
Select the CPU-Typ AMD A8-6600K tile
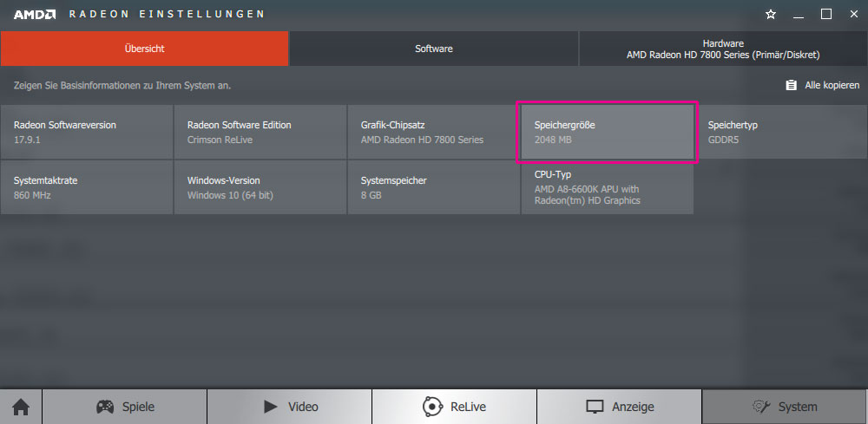click(608, 187)
